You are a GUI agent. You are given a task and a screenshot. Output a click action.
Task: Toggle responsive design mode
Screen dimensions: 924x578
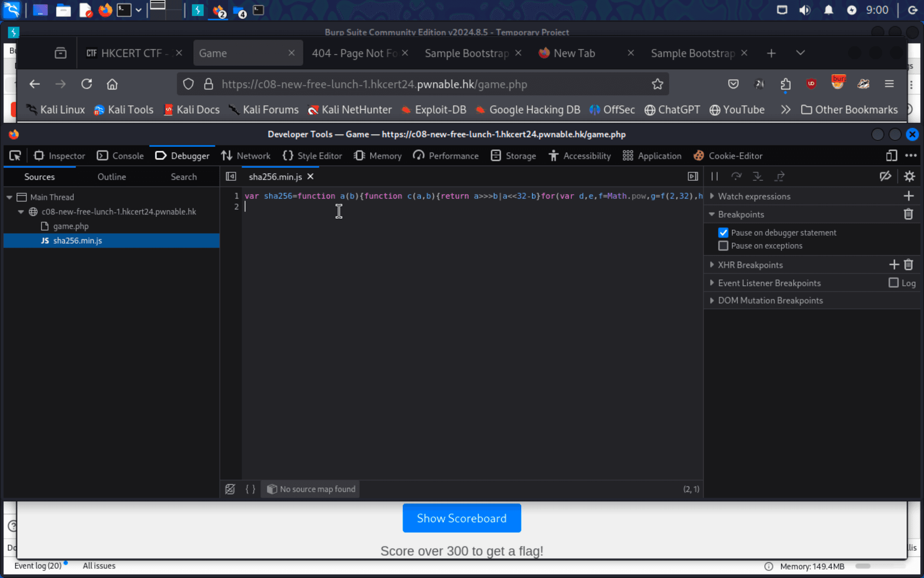(x=891, y=156)
